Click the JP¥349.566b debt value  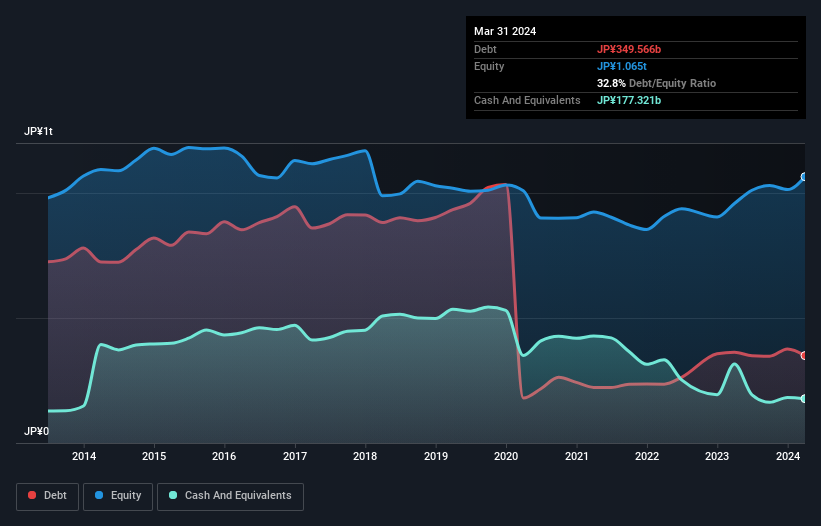[629, 49]
